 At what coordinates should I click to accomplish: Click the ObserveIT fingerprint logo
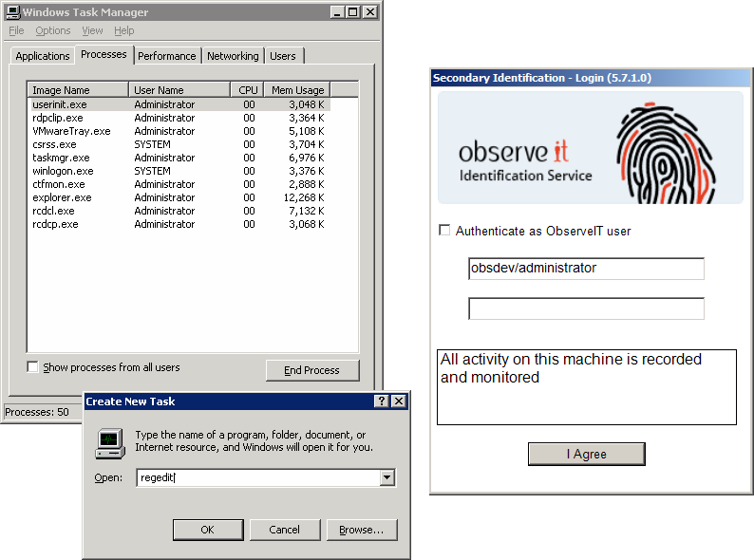click(666, 153)
